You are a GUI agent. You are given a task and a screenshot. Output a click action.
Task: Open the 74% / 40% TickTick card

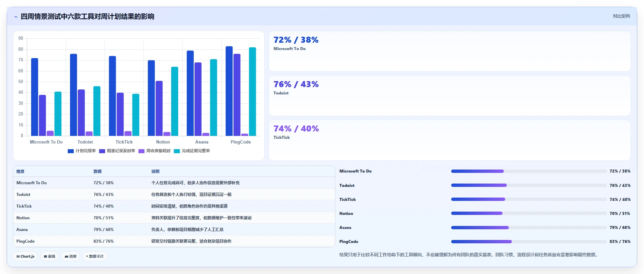pyautogui.click(x=450, y=140)
